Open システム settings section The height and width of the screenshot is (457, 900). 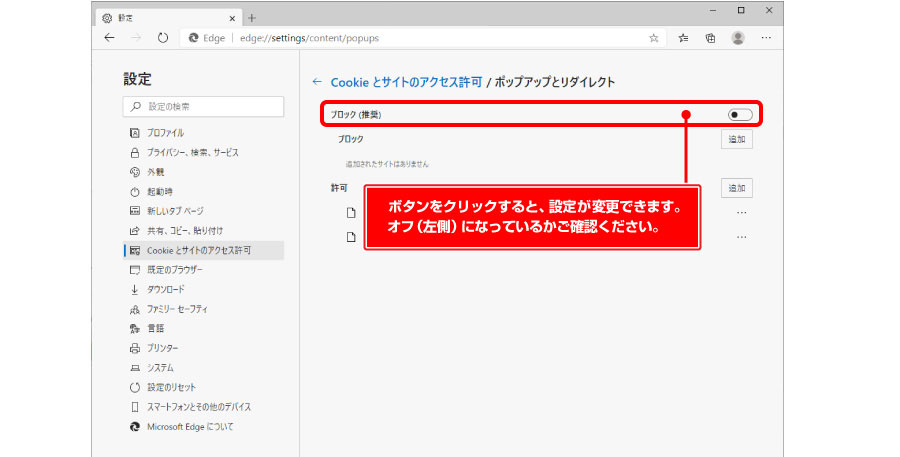pyautogui.click(x=203, y=367)
